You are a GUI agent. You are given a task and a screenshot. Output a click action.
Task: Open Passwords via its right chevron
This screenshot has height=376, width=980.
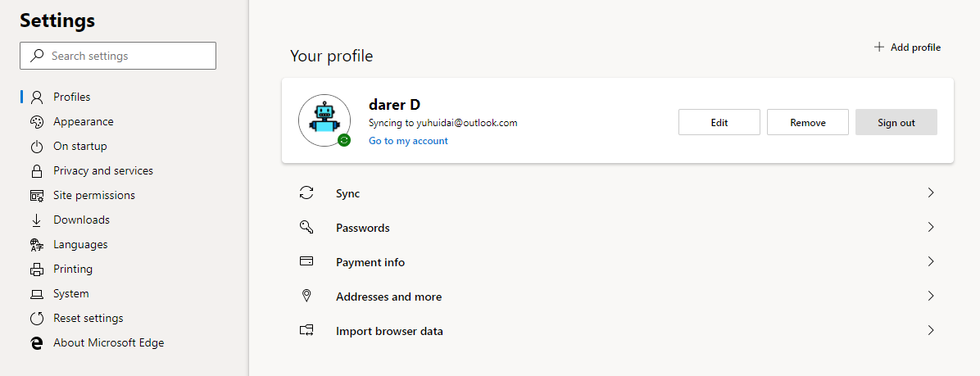(931, 228)
